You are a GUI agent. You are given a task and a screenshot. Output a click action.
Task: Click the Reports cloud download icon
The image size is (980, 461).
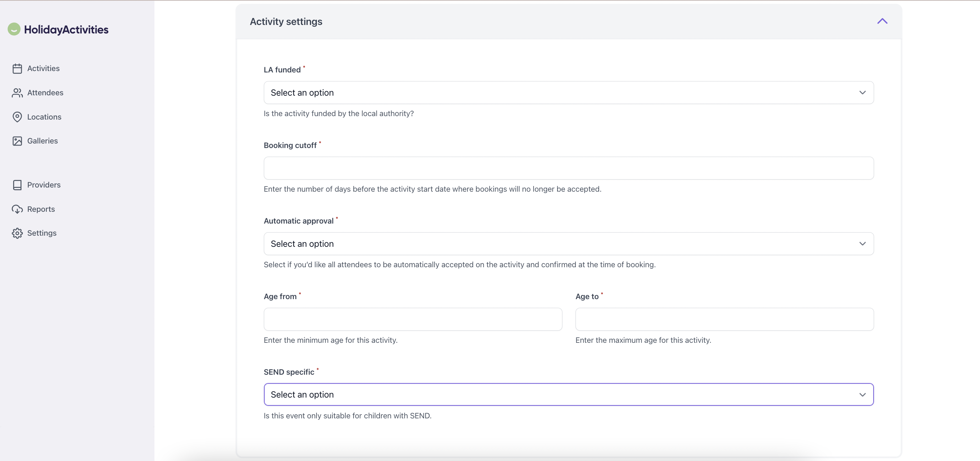[x=17, y=209]
